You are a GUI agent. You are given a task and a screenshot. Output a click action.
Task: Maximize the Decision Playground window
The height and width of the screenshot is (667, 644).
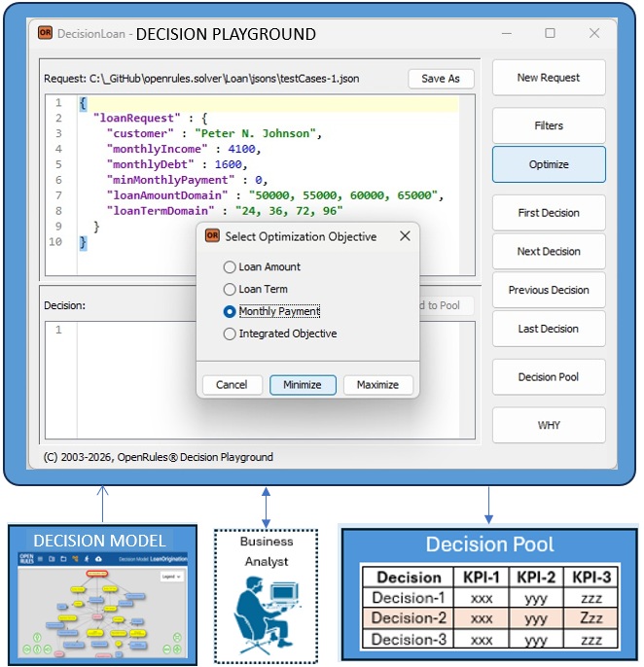(x=550, y=33)
